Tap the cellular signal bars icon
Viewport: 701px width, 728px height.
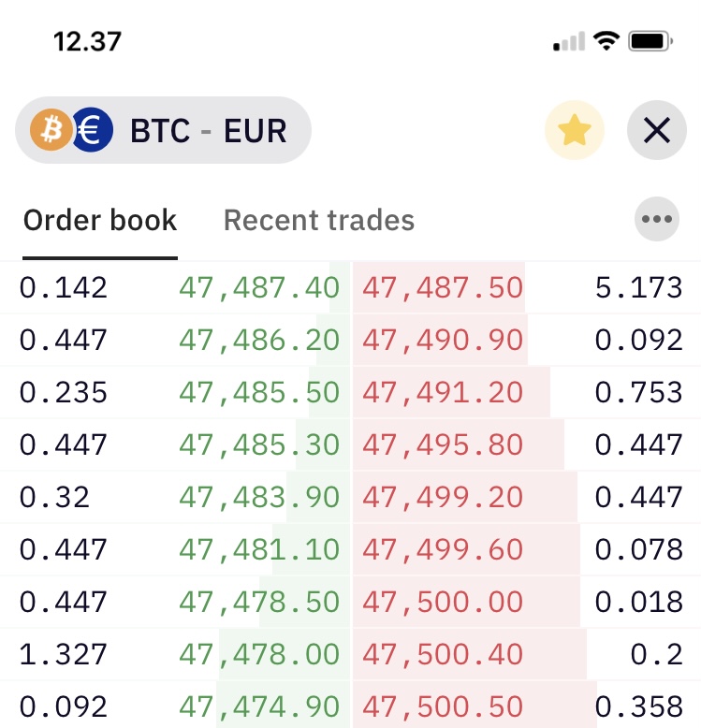569,41
